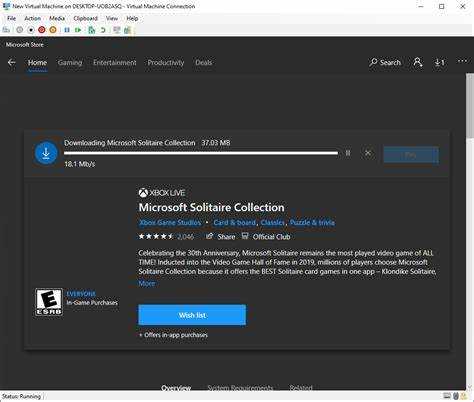
Task: Click the status bar security icon
Action: point(456,396)
